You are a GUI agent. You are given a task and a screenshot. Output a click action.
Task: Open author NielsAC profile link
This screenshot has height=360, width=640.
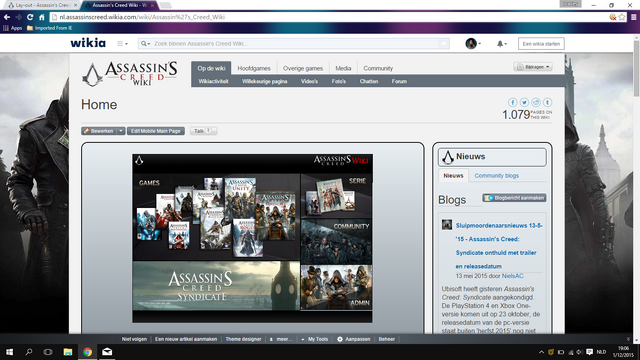click(512, 276)
